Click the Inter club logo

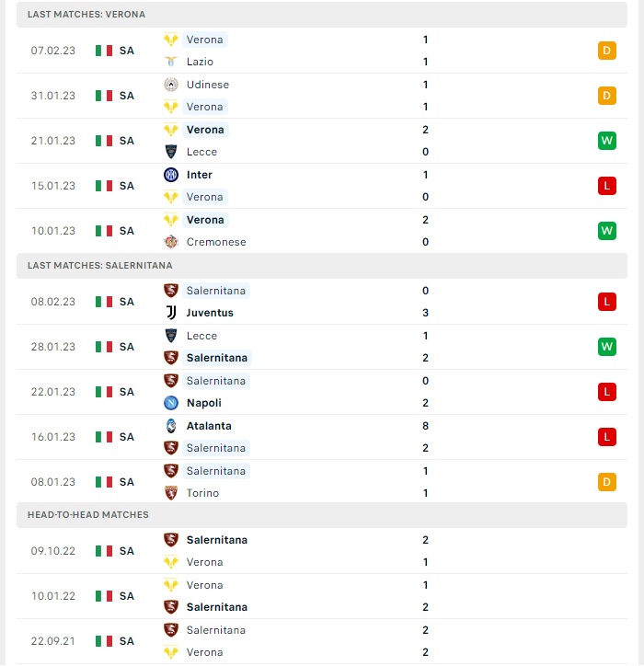click(171, 175)
